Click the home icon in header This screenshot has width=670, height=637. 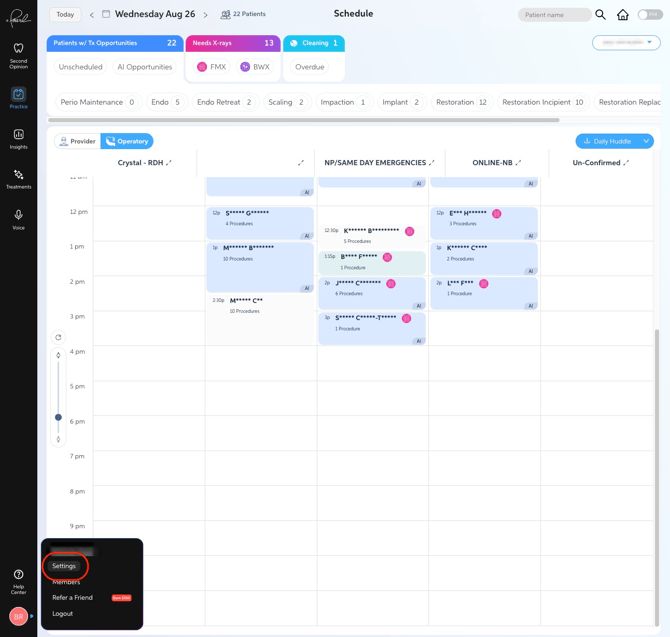623,15
